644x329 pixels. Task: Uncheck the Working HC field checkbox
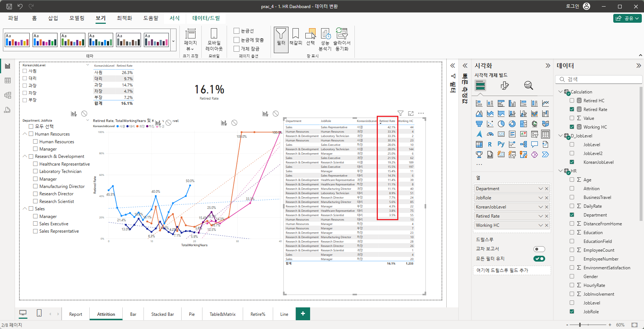(572, 127)
